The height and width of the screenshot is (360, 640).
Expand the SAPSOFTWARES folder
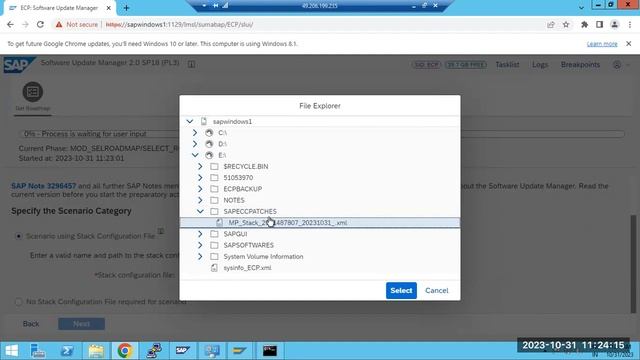(200, 245)
